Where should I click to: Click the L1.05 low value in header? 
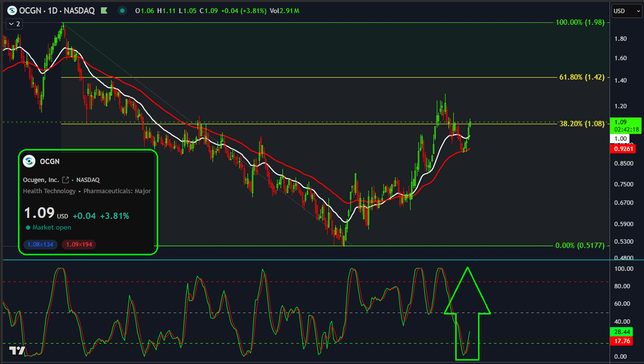(x=187, y=11)
